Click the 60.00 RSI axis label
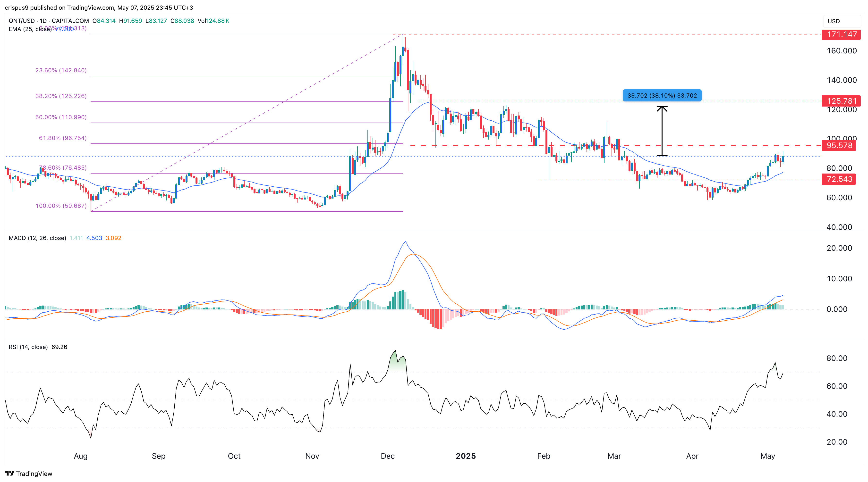Image resolution: width=868 pixels, height=482 pixels. (837, 386)
